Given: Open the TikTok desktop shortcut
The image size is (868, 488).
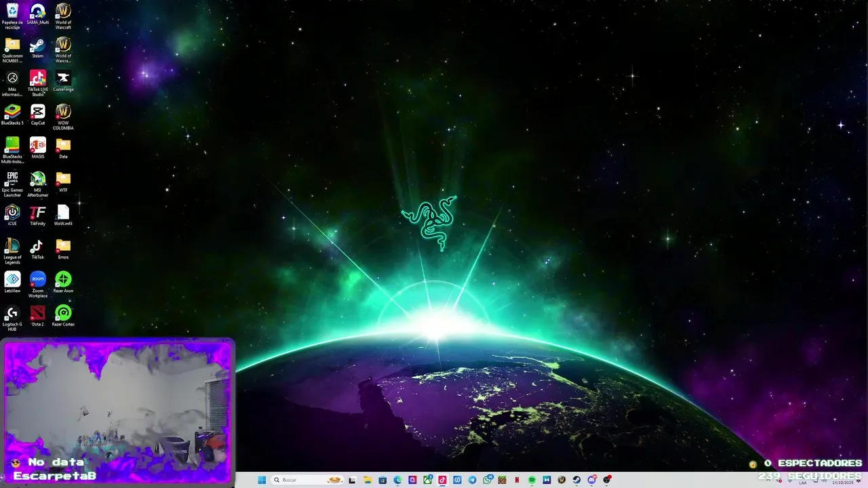Looking at the screenshot, I should (38, 249).
